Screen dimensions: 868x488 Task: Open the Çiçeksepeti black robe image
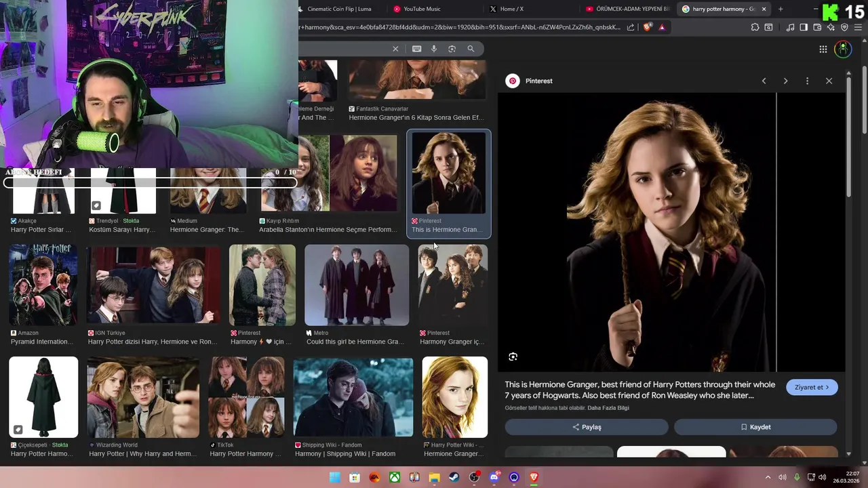43,397
